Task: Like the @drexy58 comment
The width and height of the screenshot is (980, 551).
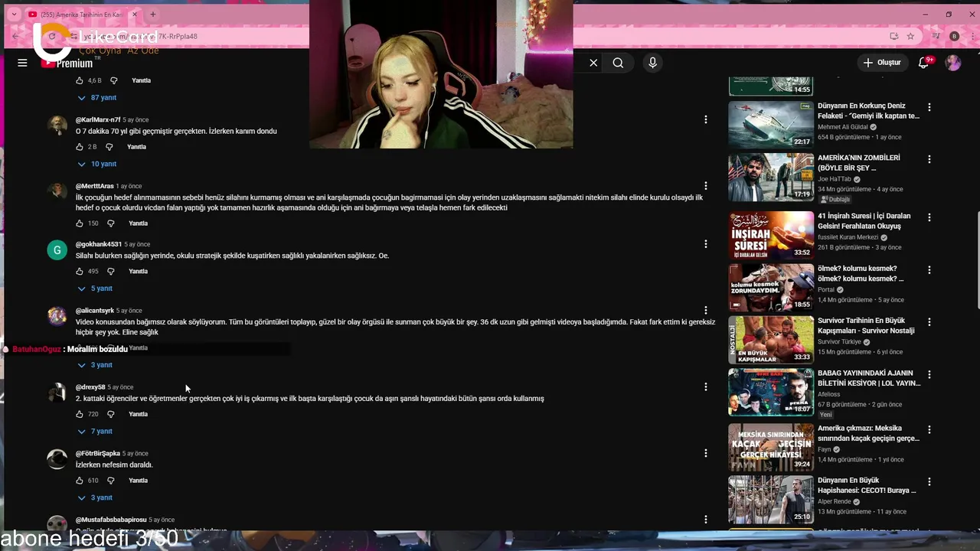Action: [80, 414]
